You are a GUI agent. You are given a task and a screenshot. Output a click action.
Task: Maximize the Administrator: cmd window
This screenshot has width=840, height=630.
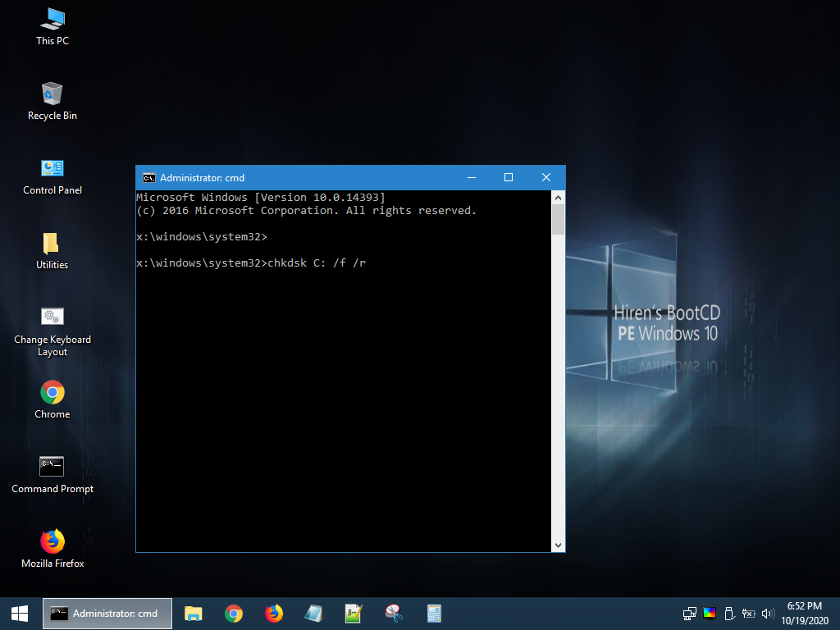tap(509, 178)
